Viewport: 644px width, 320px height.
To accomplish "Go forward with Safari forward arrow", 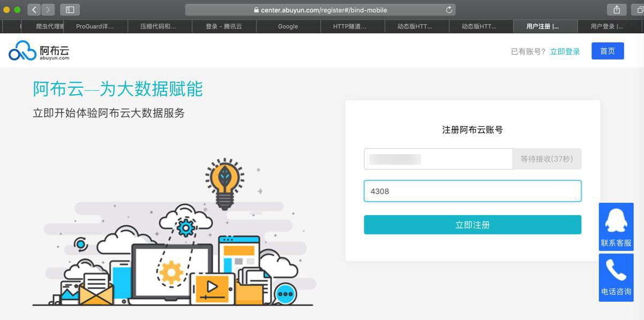I will click(48, 10).
